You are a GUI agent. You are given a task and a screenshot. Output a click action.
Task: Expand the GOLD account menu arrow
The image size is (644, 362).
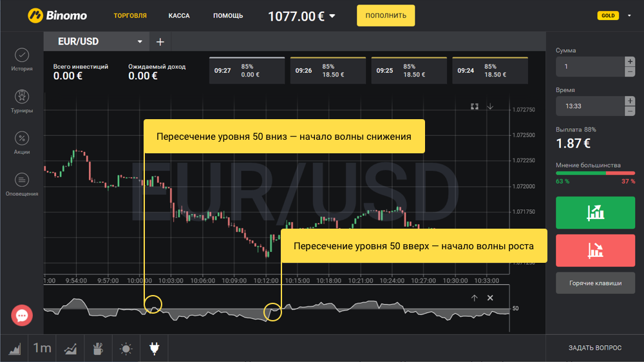pos(629,15)
